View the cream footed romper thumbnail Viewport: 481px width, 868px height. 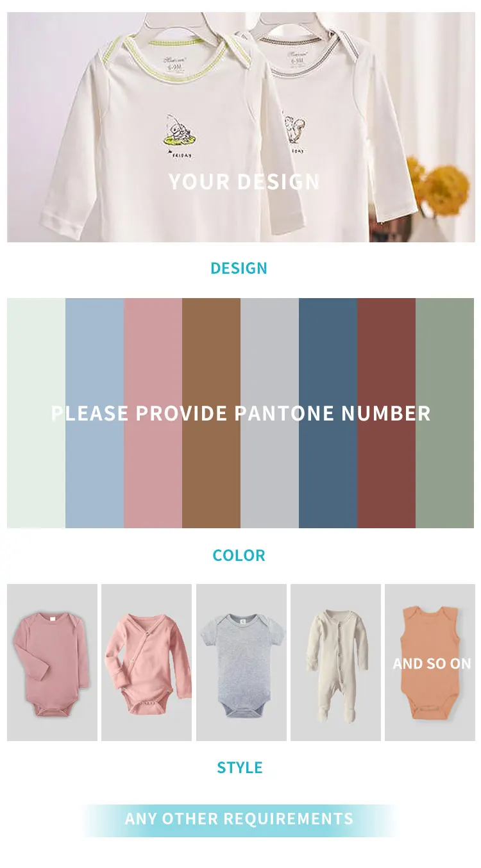coord(335,662)
